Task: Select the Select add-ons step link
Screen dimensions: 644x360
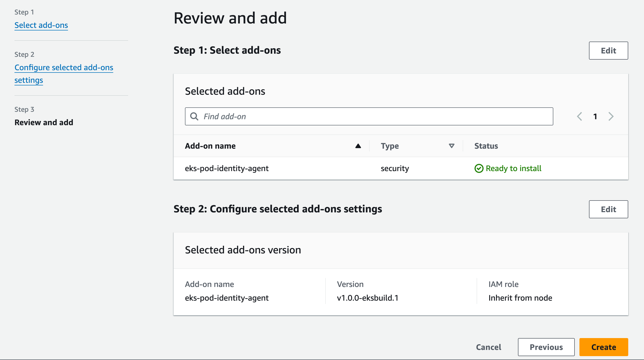Action: click(x=41, y=25)
